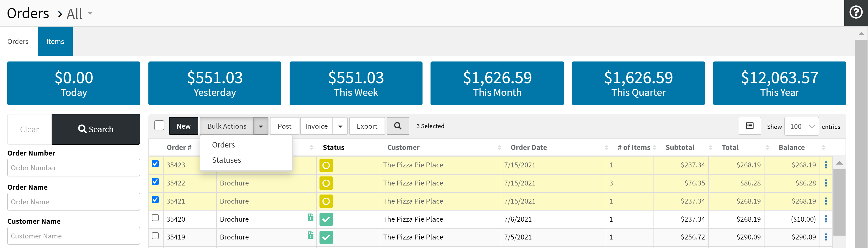This screenshot has height=248, width=868.
Task: Open the invoice document icon on order 35419
Action: point(310,235)
